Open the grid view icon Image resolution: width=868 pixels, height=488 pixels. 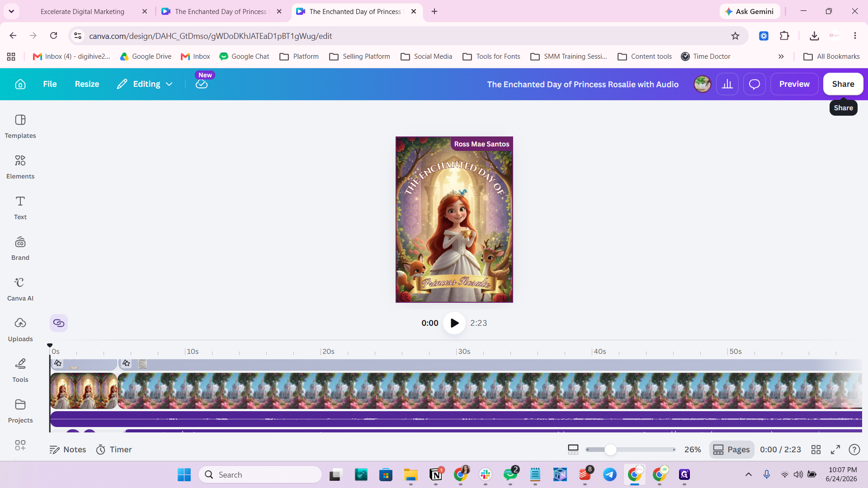click(x=816, y=450)
